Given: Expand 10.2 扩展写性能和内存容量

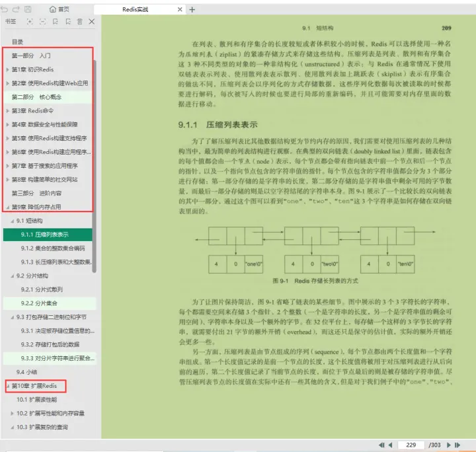Looking at the screenshot, I should coord(12,413).
